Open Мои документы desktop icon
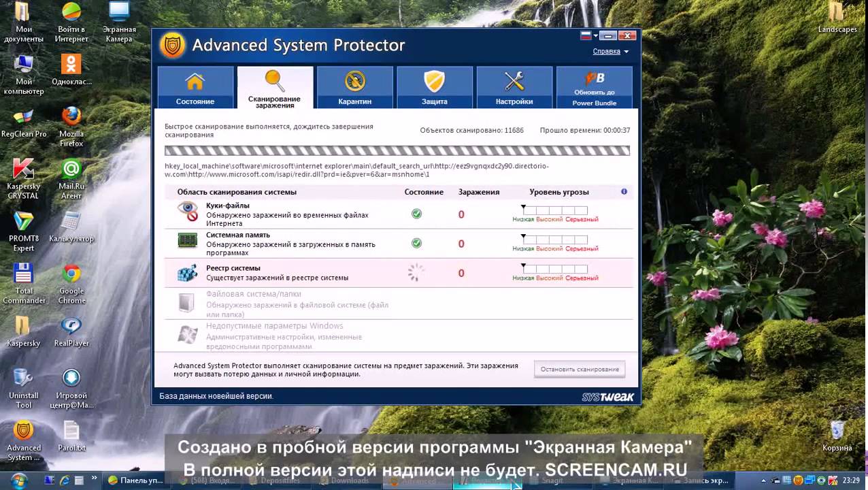Image resolution: width=868 pixels, height=490 pixels. pos(24,22)
